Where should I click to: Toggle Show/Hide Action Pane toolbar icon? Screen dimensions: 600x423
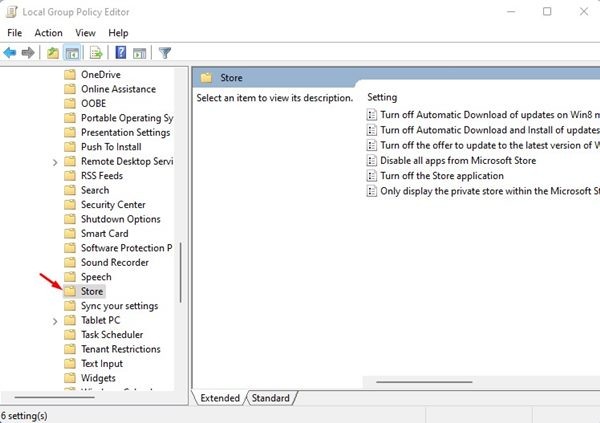click(x=139, y=53)
